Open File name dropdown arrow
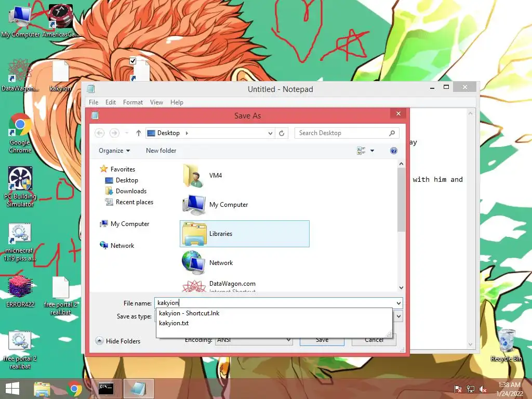This screenshot has width=532, height=399. click(398, 303)
